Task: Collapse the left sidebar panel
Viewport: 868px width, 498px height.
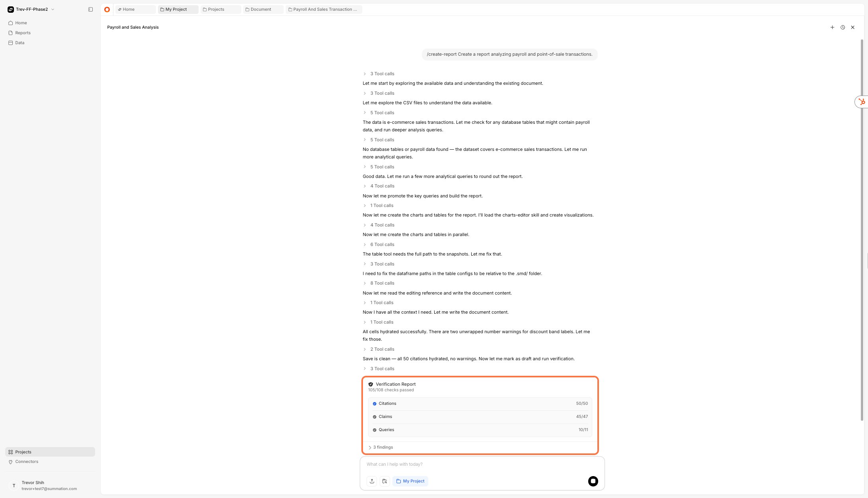Action: (x=90, y=10)
